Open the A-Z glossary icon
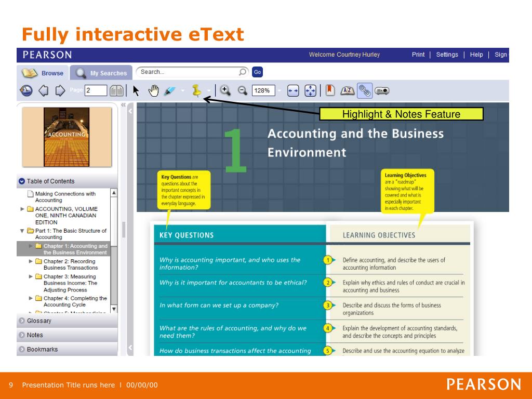Screen dimensions: 532x399 pyautogui.click(x=347, y=90)
